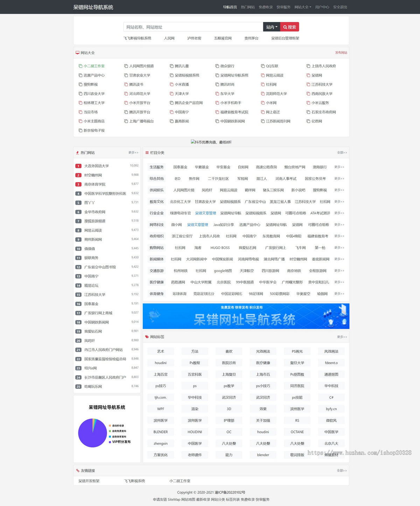Screen dimensions: 420x506
Task: Click the 渝ICP备20220102号 footer link
Action: click(x=230, y=492)
